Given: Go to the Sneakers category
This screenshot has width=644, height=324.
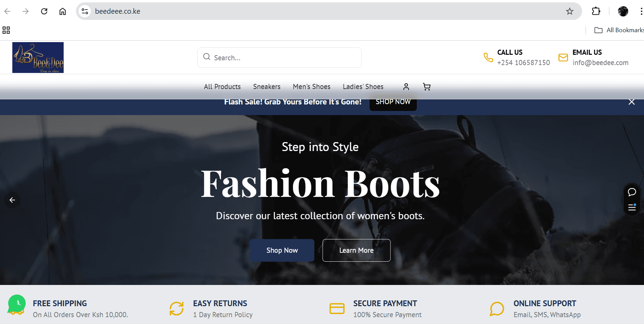Looking at the screenshot, I should pos(267,87).
